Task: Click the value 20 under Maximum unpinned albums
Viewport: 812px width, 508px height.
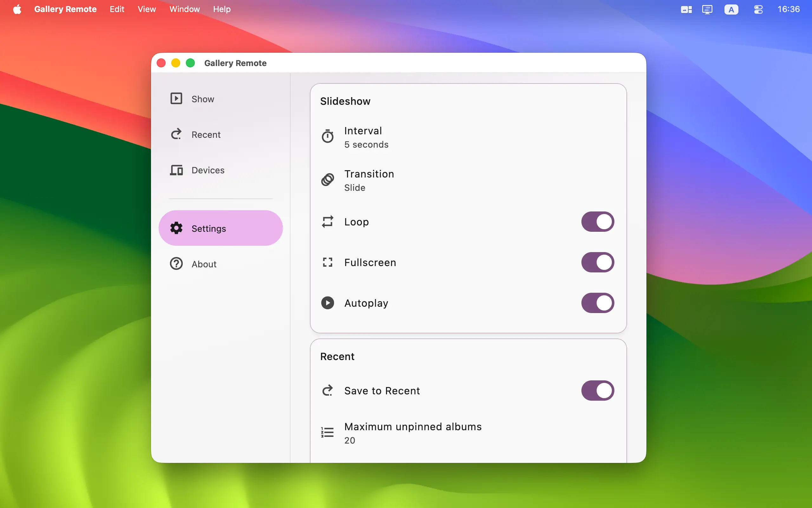Action: [x=349, y=440]
